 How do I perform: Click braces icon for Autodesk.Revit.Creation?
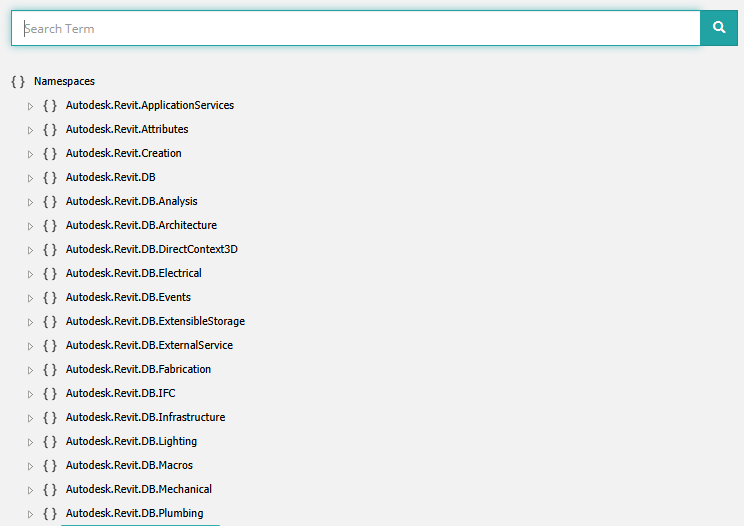50,153
